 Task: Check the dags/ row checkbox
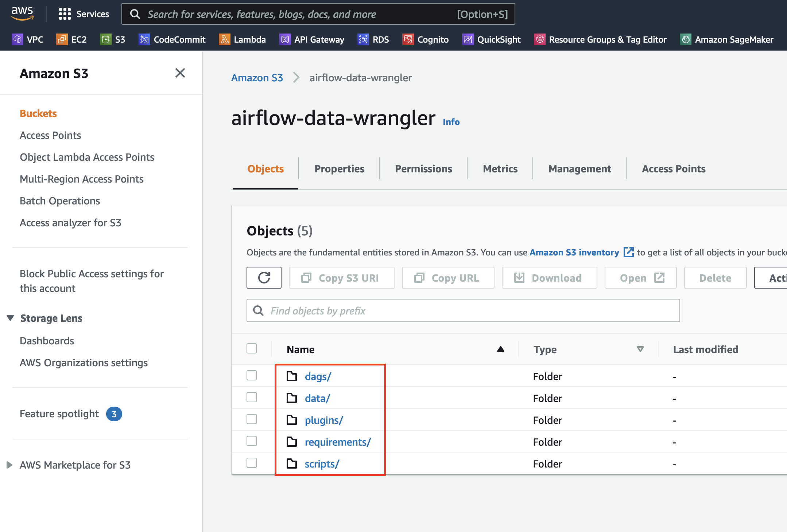tap(252, 375)
